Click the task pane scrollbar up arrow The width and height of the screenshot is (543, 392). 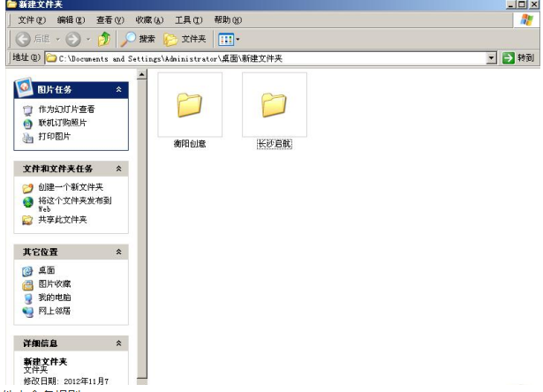pyautogui.click(x=141, y=74)
